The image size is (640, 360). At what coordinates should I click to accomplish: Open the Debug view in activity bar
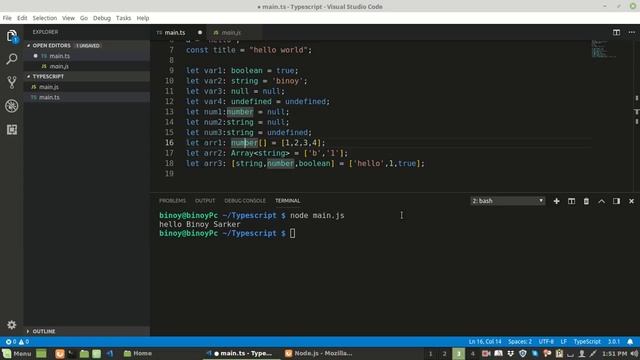pyautogui.click(x=12, y=106)
